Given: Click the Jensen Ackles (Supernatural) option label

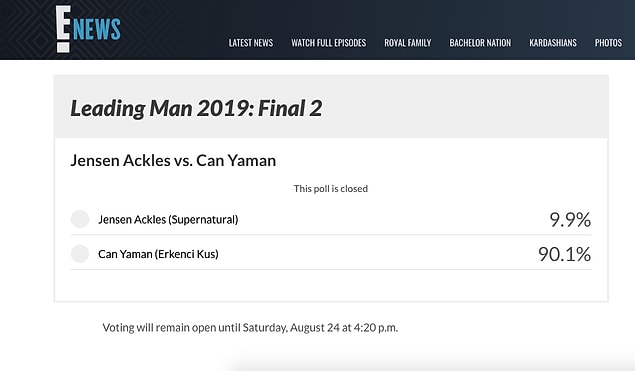Looking at the screenshot, I should click(x=168, y=220).
